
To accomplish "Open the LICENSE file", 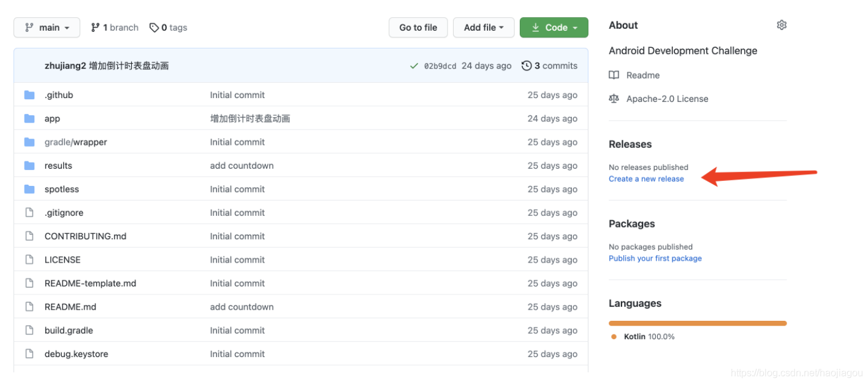I will (63, 259).
